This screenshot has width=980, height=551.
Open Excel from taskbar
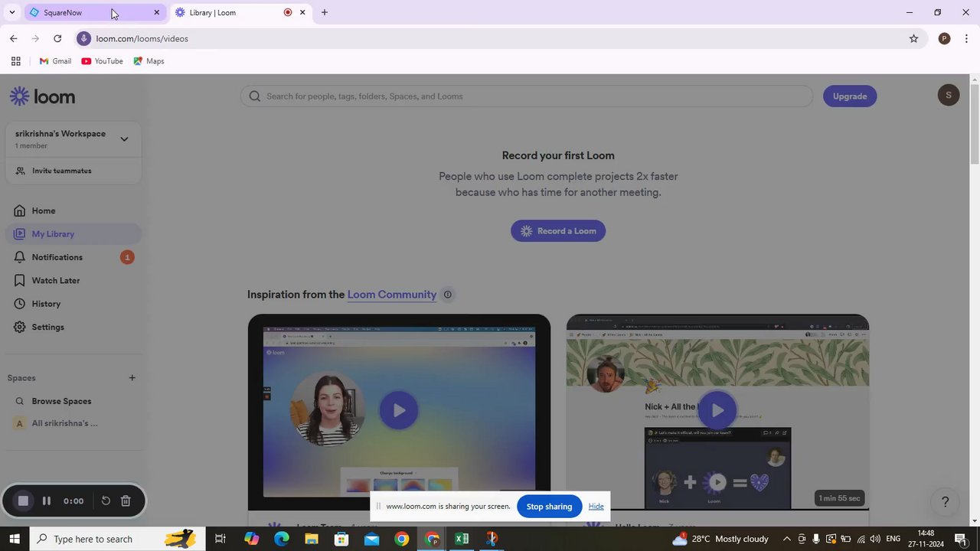462,539
